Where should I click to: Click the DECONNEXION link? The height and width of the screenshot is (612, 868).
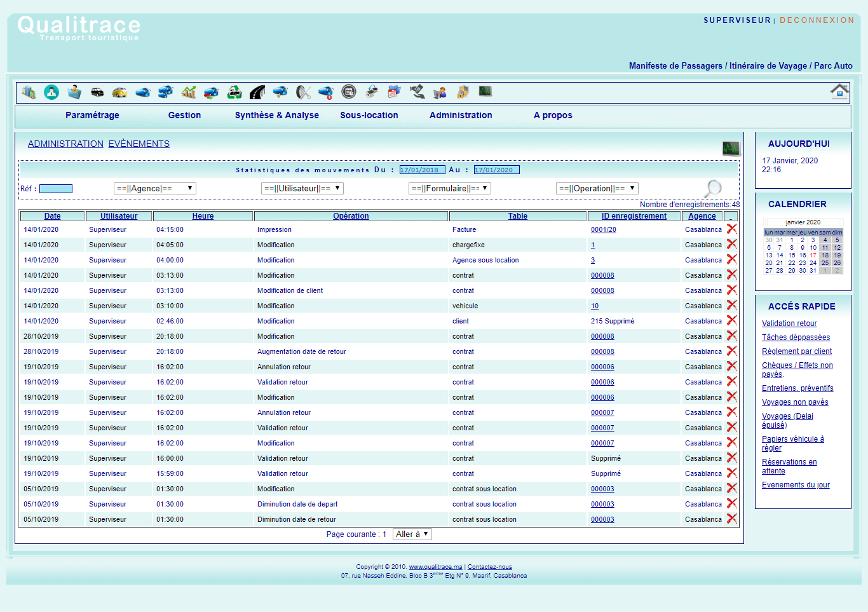pyautogui.click(x=817, y=20)
